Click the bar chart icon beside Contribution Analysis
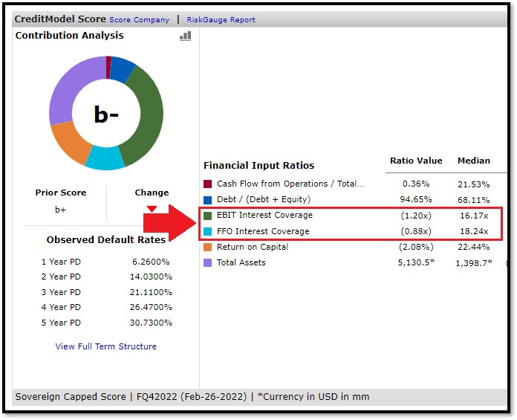Image resolution: width=517 pixels, height=420 pixels. (185, 36)
